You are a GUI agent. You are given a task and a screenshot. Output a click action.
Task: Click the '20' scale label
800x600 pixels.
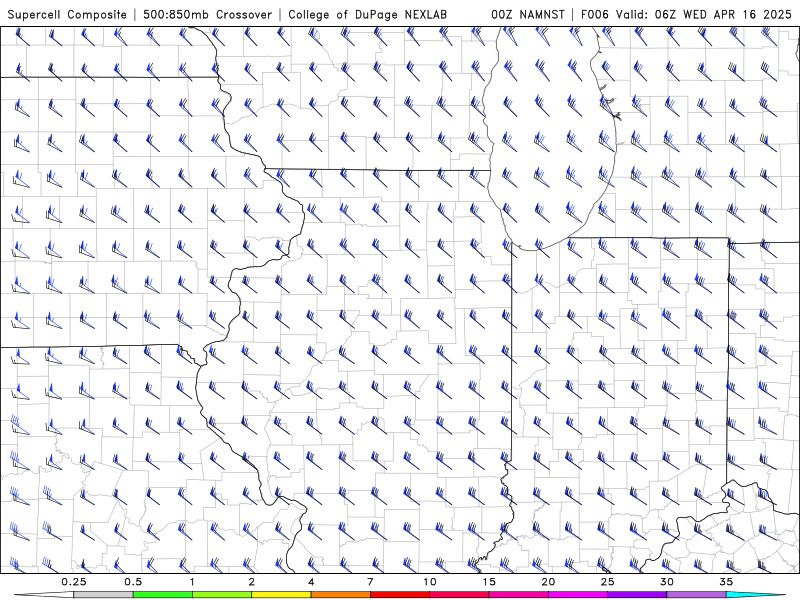click(548, 582)
